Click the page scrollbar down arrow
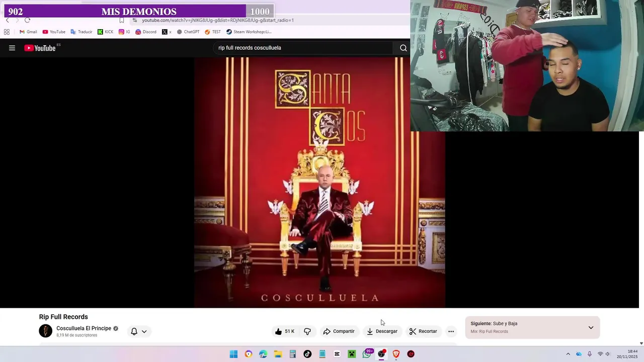Screen dimensions: 644x362 [x=641, y=343]
